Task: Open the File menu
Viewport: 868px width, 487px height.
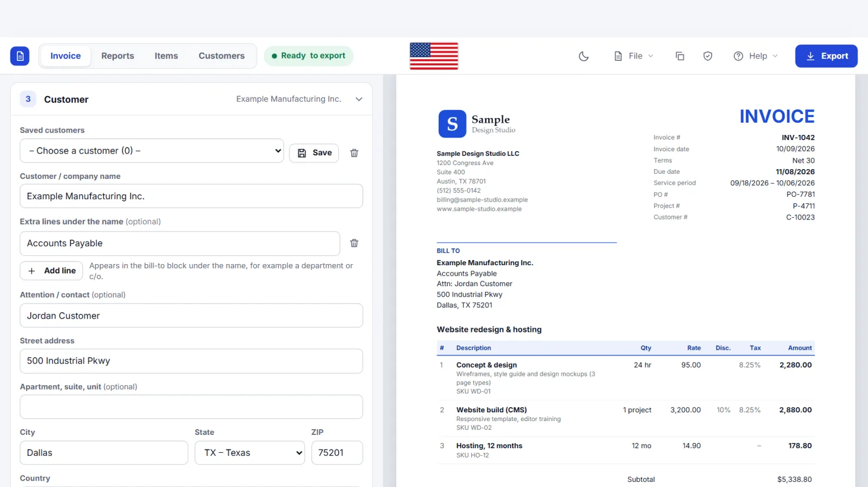Action: [x=634, y=56]
